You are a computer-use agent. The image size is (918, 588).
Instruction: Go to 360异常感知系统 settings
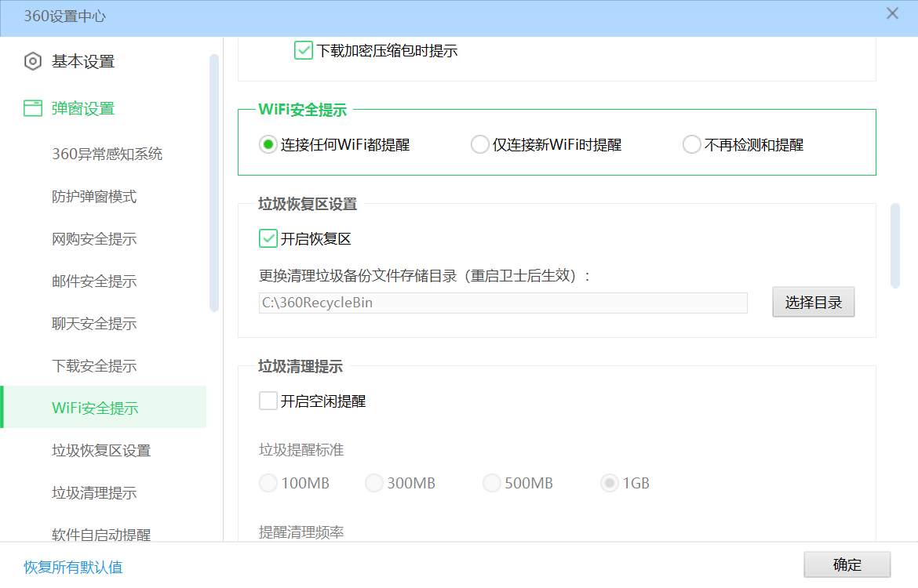107,154
